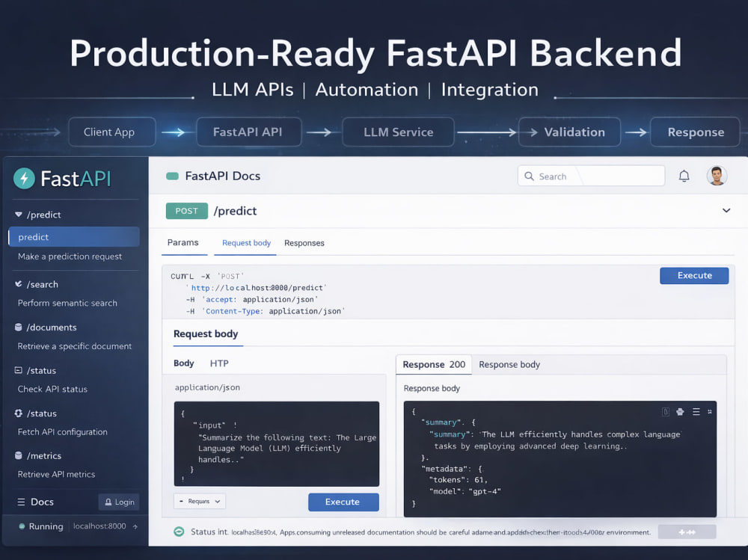748x560 pixels.
Task: Select the Response 200 tab
Action: pyautogui.click(x=434, y=364)
